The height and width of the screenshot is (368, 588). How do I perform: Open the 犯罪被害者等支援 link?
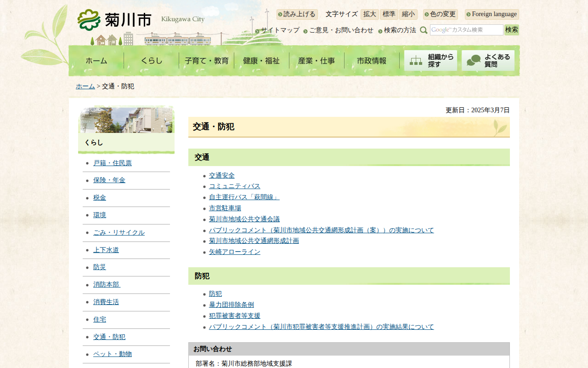[235, 316]
